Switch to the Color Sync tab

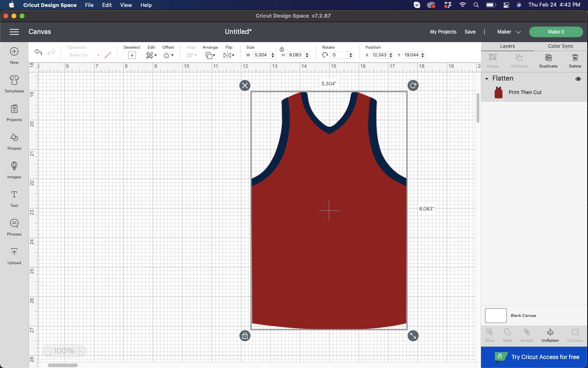(561, 46)
